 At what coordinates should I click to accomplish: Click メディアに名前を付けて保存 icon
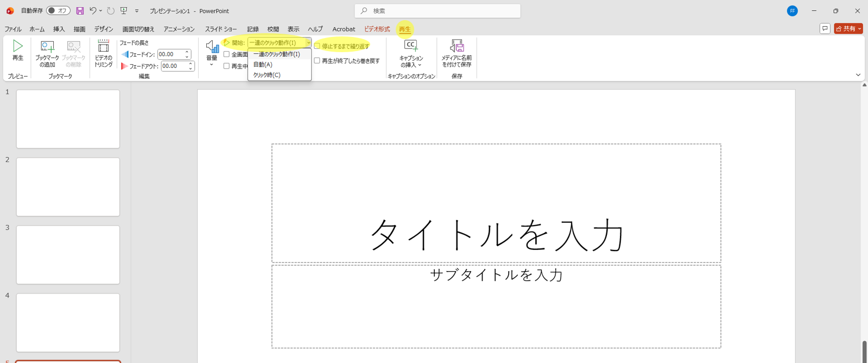[x=457, y=47]
